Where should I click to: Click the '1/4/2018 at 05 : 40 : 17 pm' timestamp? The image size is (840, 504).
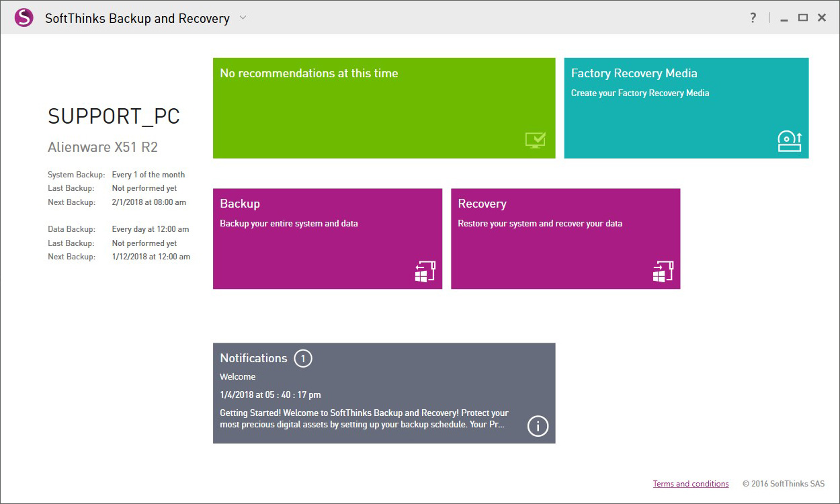coord(270,395)
